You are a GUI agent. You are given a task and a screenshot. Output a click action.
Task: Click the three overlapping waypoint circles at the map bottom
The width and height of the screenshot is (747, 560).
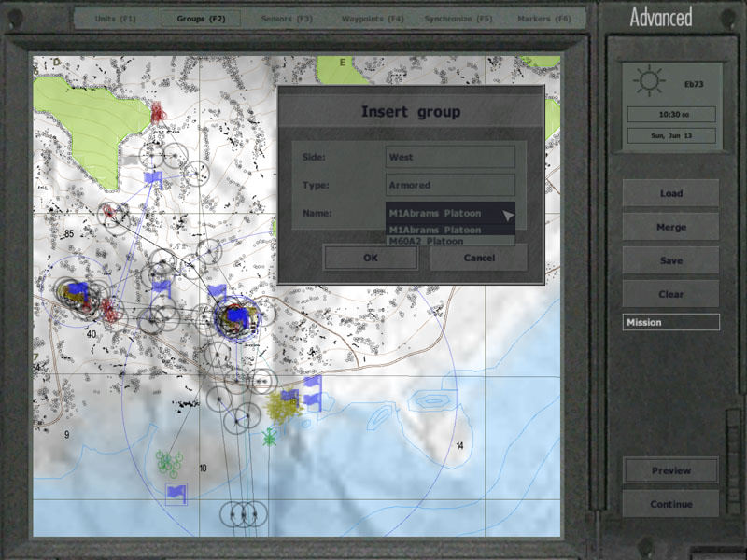243,512
